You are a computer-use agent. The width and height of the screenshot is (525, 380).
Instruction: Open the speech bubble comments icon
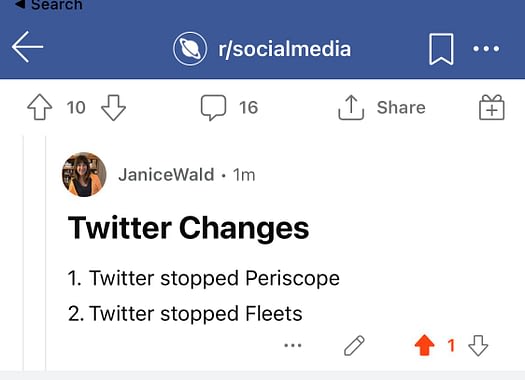pyautogui.click(x=213, y=107)
